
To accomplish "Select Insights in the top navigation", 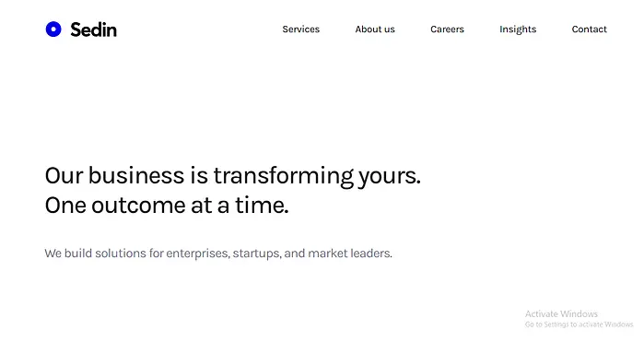I will click(x=518, y=29).
